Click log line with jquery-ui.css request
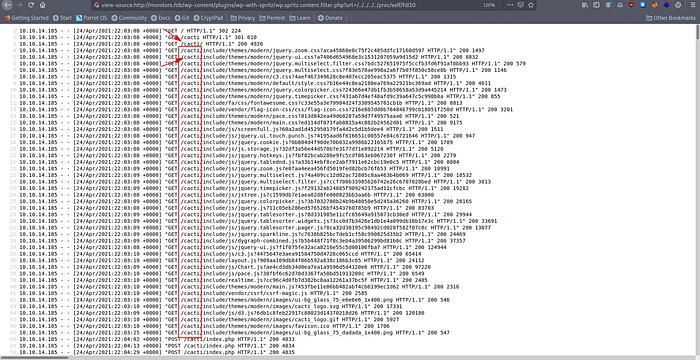 (x=249, y=57)
